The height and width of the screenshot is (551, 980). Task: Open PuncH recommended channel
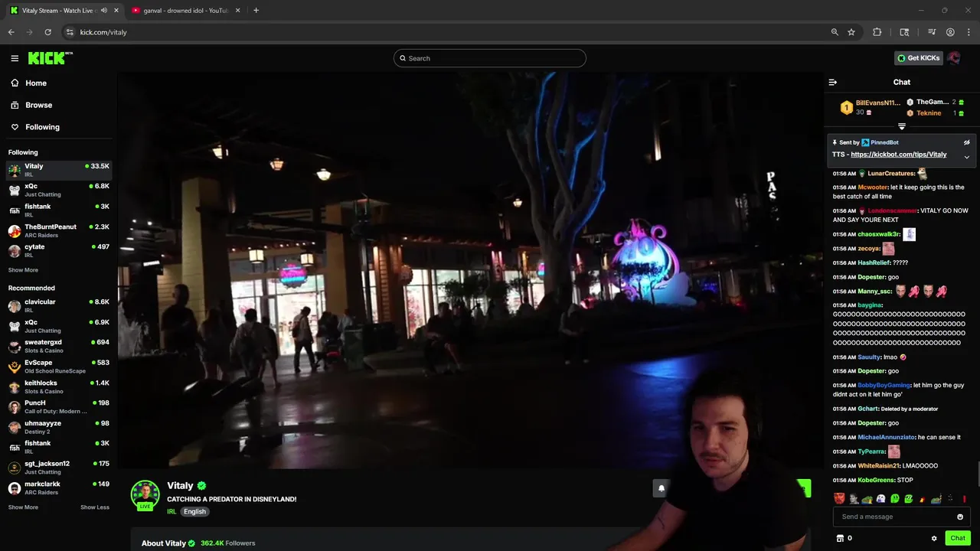pos(60,406)
